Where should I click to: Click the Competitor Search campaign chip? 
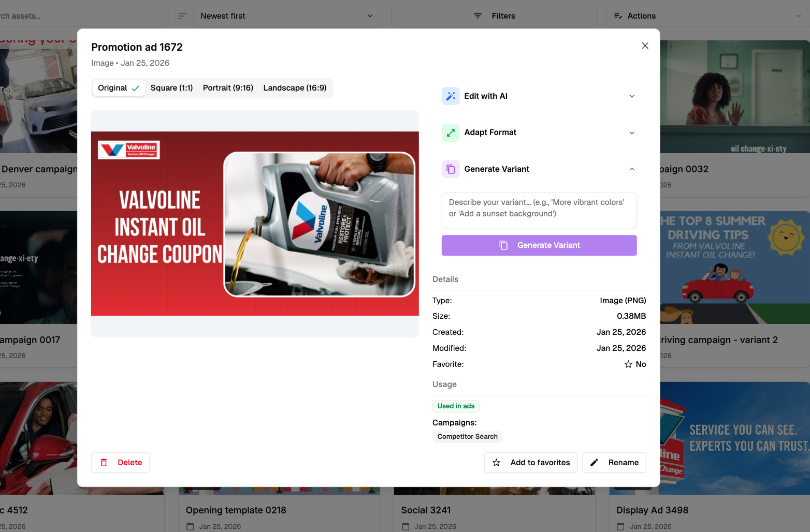coord(467,436)
